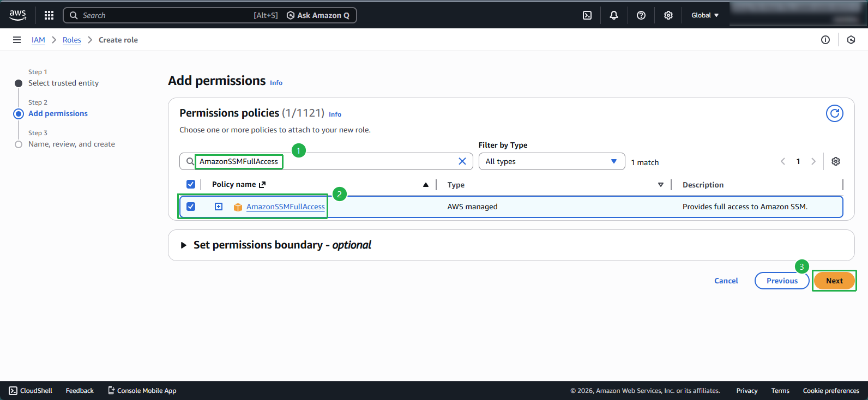
Task: Click the '1 match' result count
Action: (x=645, y=162)
